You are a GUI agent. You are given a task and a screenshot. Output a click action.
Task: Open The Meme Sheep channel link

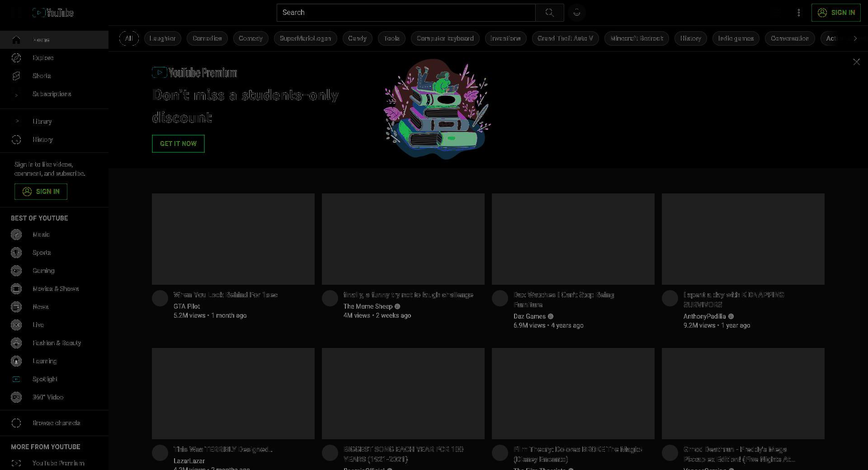coord(368,306)
